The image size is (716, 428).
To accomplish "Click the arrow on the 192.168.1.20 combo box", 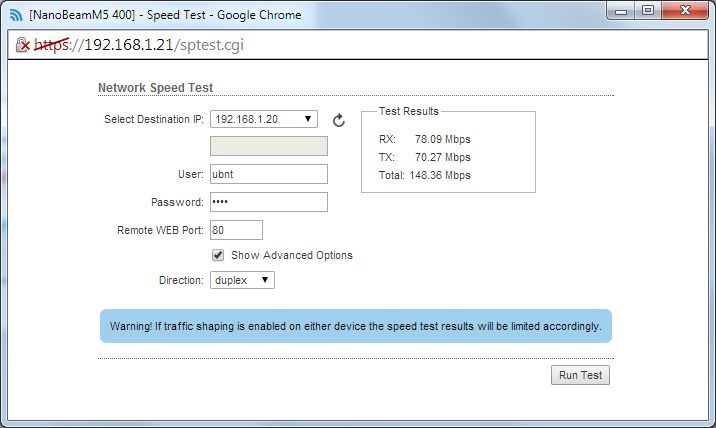I will point(308,119).
